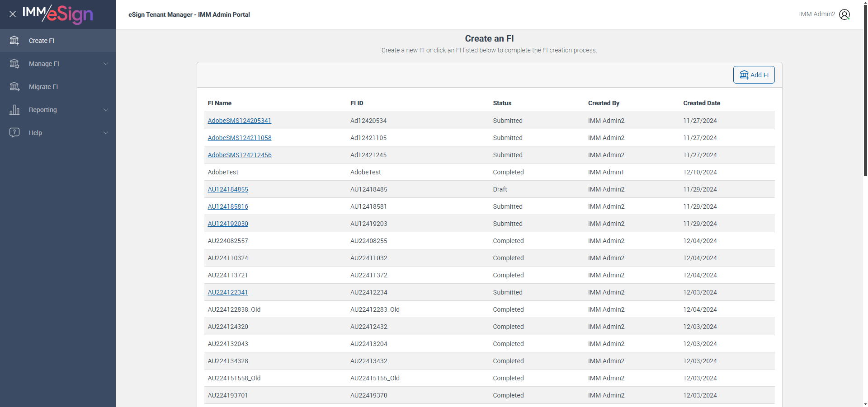The height and width of the screenshot is (407, 868).
Task: Select the AU224193701 name cell
Action: 228,395
